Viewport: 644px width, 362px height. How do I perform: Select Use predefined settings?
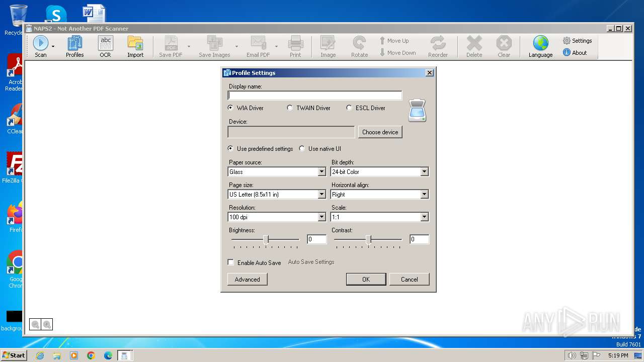260,149
